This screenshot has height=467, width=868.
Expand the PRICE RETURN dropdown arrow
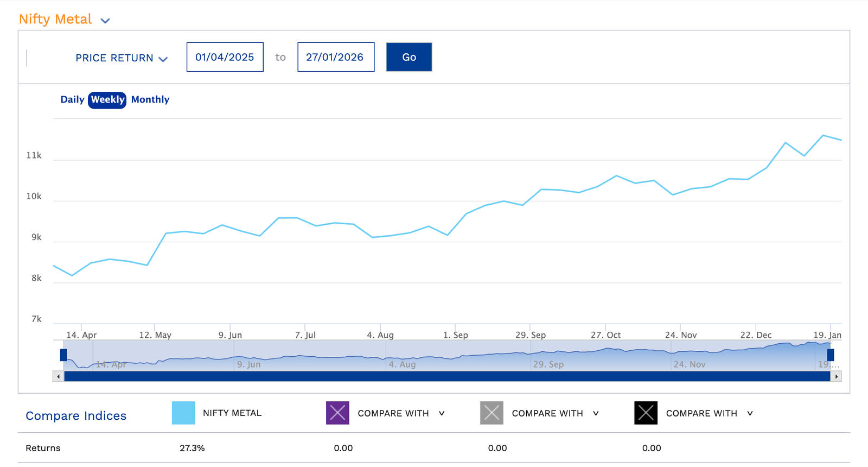click(x=163, y=59)
